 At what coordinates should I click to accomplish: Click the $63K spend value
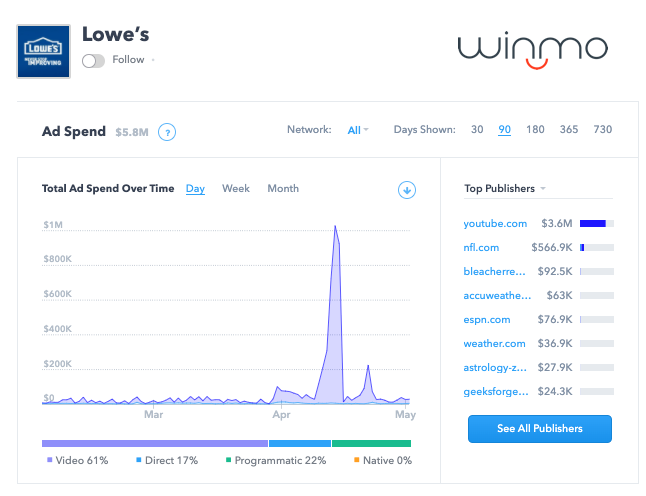pyautogui.click(x=559, y=295)
